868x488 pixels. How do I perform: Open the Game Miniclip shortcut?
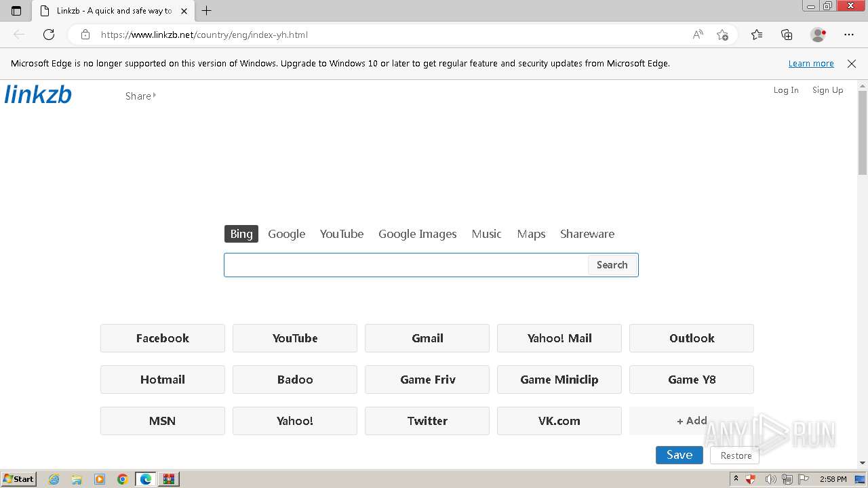pyautogui.click(x=559, y=380)
